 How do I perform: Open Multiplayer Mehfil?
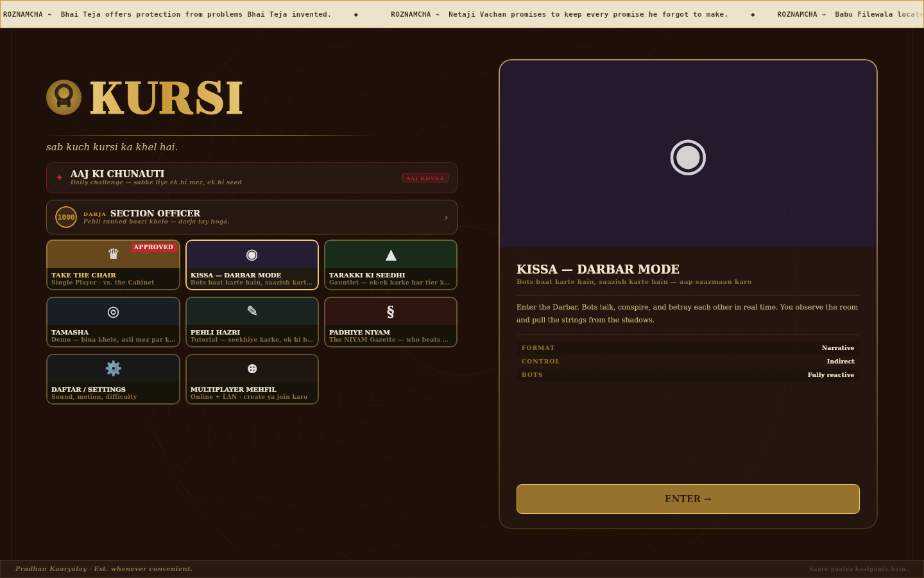(252, 379)
